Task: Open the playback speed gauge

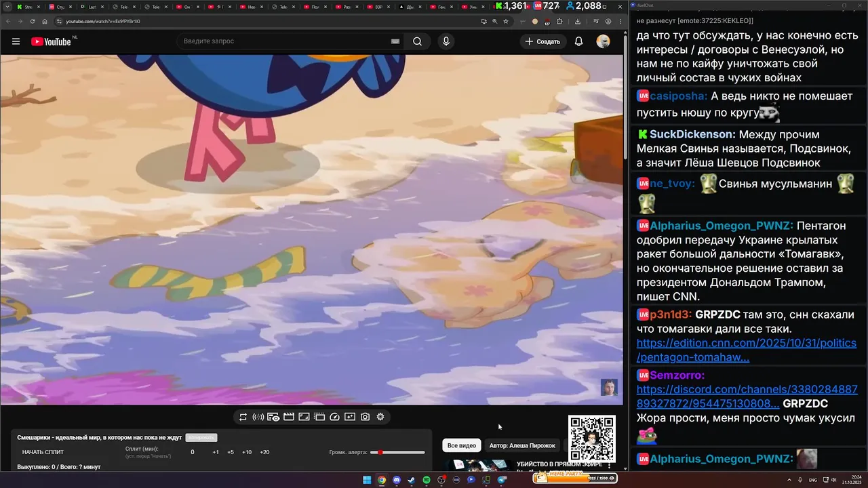Action: (334, 417)
